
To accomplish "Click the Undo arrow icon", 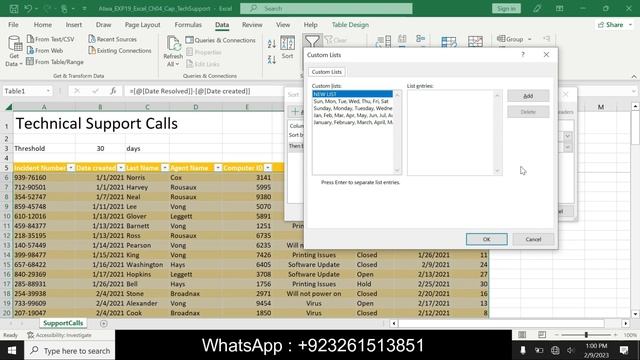I will (28, 8).
